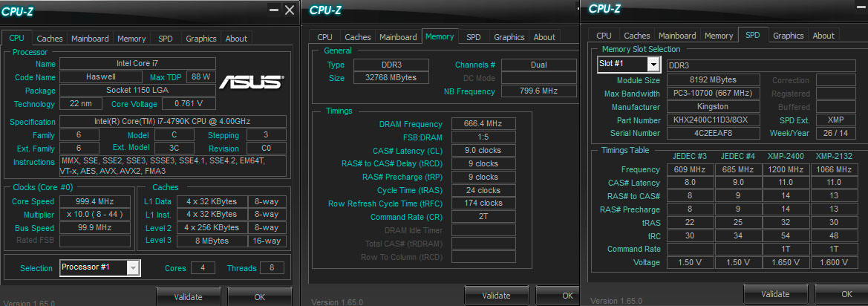Click Manufacturer value Kingston
The height and width of the screenshot is (306, 868).
point(713,107)
